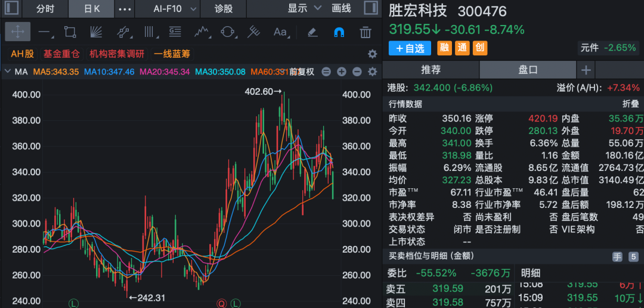Select the eraser tool
Screen dimensions: 644x308
click(312, 32)
